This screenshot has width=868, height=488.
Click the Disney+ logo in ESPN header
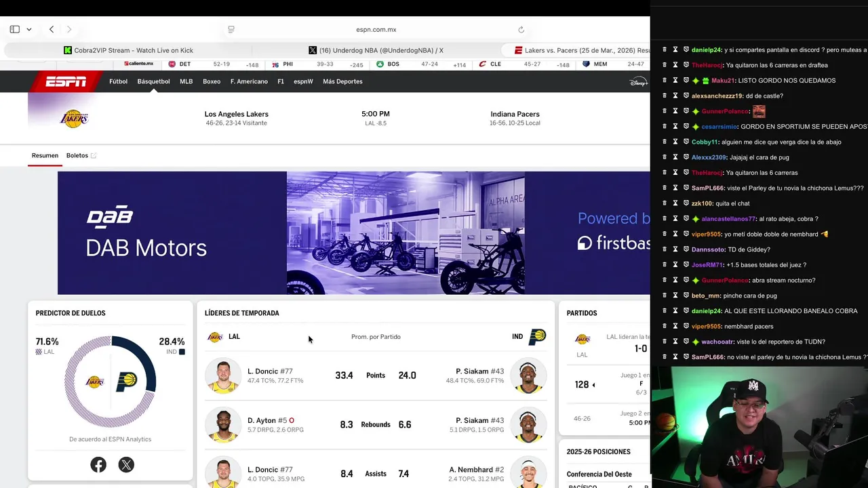pyautogui.click(x=638, y=82)
